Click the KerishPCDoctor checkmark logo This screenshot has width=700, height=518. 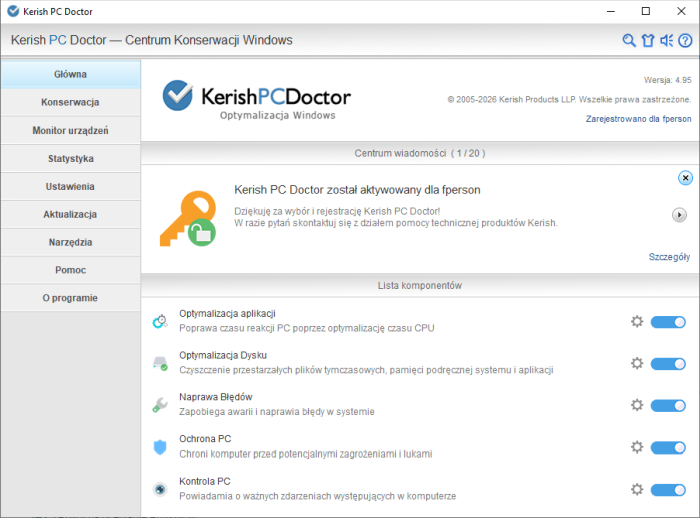coord(178,95)
